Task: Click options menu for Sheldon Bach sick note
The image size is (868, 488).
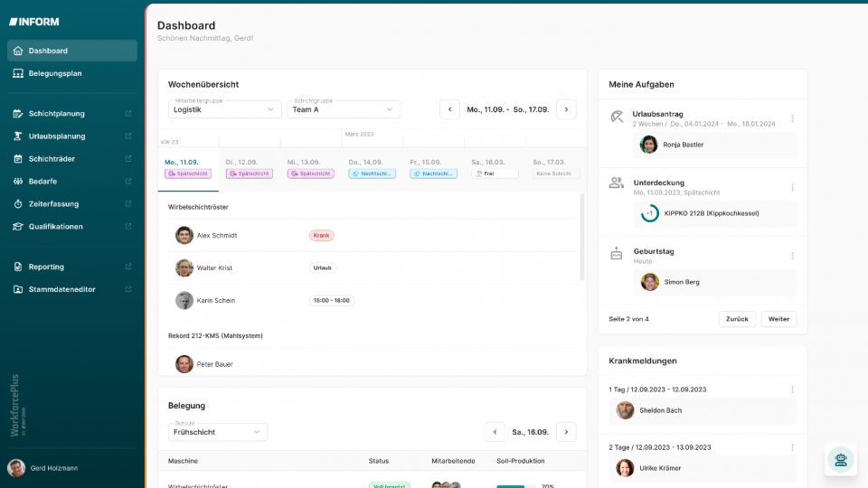Action: pos(792,389)
